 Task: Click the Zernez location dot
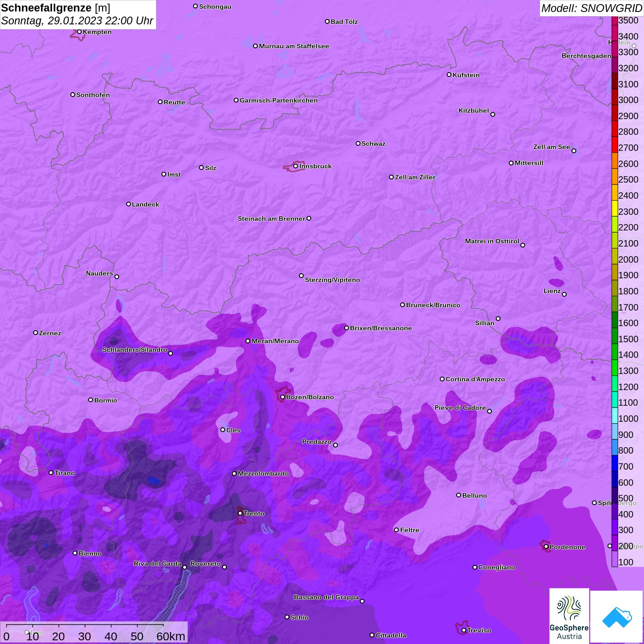pos(35,333)
